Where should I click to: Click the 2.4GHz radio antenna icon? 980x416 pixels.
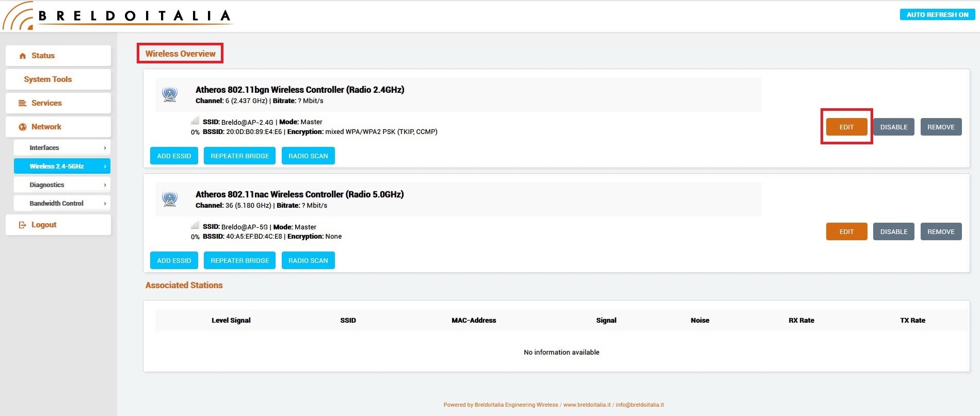click(x=170, y=94)
